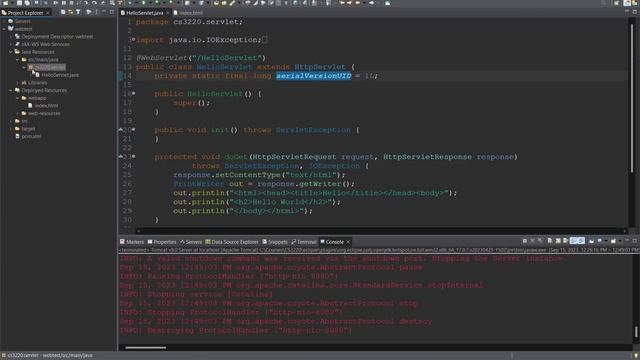Maximize the editor area

pyautogui.click(x=635, y=12)
